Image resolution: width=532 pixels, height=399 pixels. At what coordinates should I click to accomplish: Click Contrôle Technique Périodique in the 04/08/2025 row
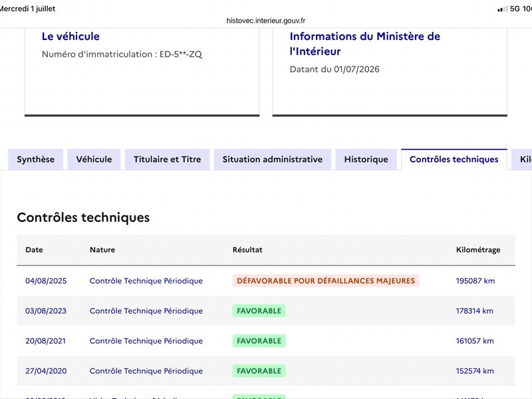(146, 281)
